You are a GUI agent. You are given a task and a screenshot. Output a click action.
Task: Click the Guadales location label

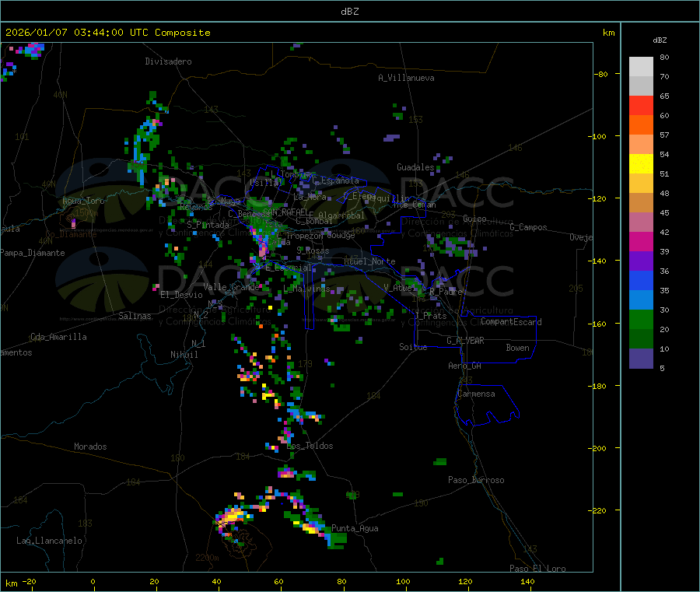tap(415, 167)
